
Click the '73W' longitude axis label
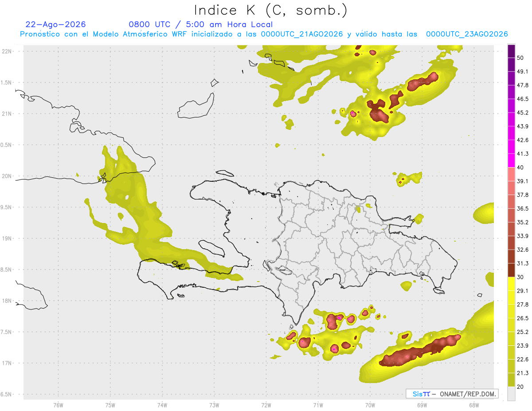coord(214,405)
